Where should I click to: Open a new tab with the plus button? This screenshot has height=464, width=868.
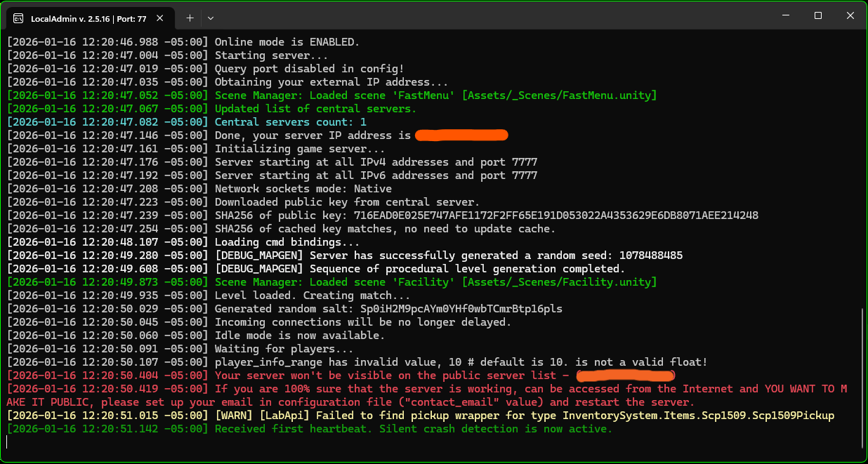click(190, 18)
